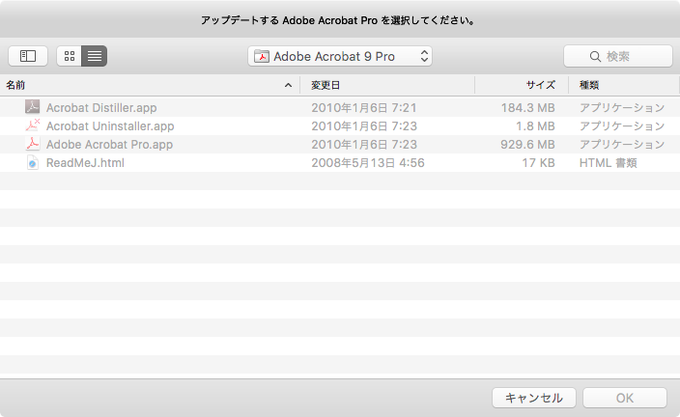Select the ReadMeJ.html file name
Screen dimensions: 680x417
coord(85,163)
